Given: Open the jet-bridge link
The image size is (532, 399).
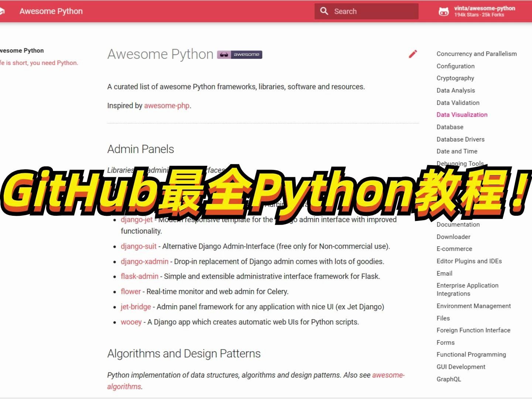Looking at the screenshot, I should coord(136,307).
